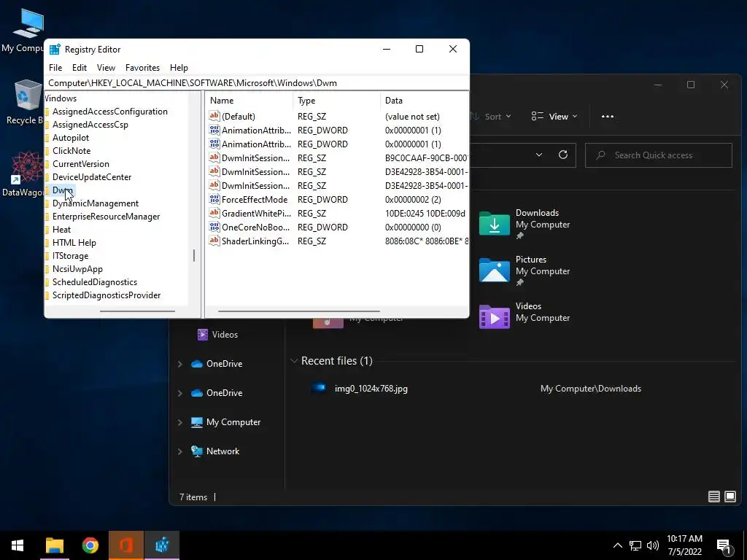
Task: Click the OneCoreNoBoo... DWORD icon
Action: [214, 227]
